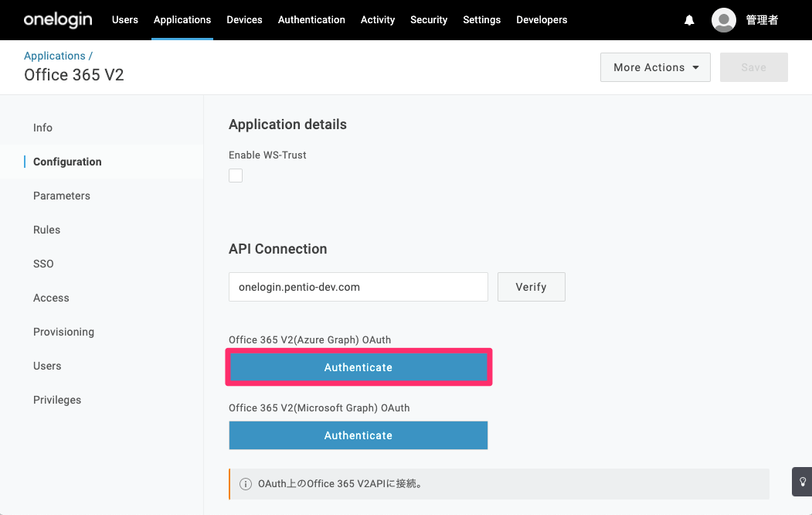Open the Applications top menu
Image resolution: width=812 pixels, height=515 pixels.
click(182, 19)
